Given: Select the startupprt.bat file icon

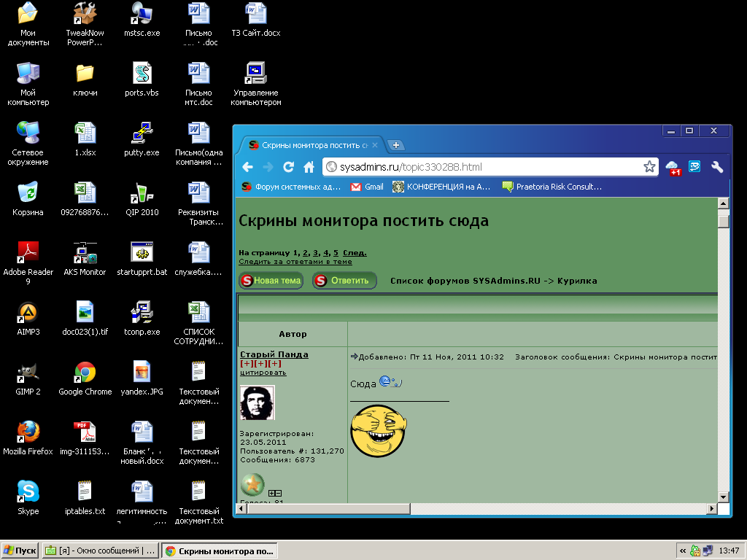Looking at the screenshot, I should [142, 259].
